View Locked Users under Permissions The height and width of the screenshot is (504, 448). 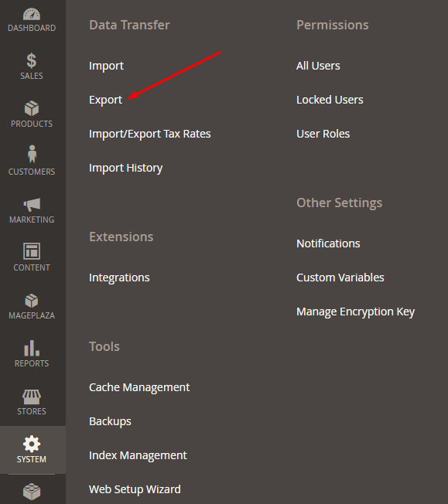[x=330, y=100]
